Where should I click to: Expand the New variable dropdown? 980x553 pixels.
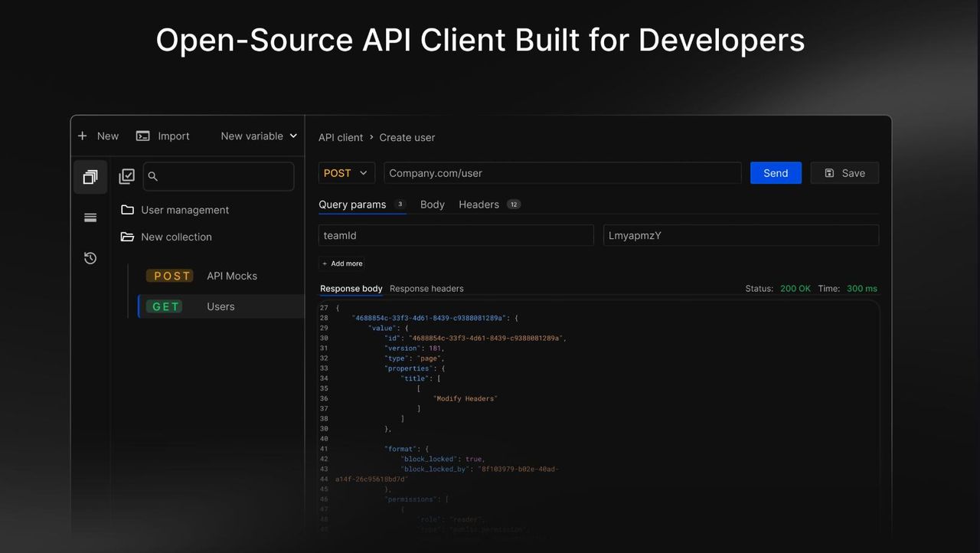tap(259, 136)
